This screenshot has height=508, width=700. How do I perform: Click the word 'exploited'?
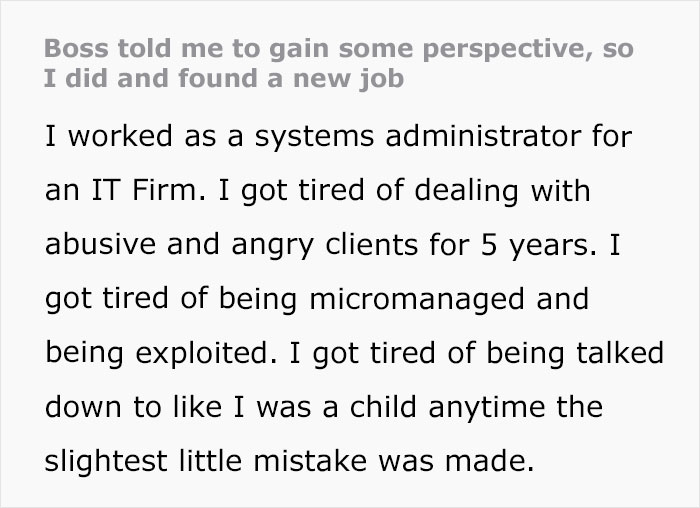(x=202, y=354)
